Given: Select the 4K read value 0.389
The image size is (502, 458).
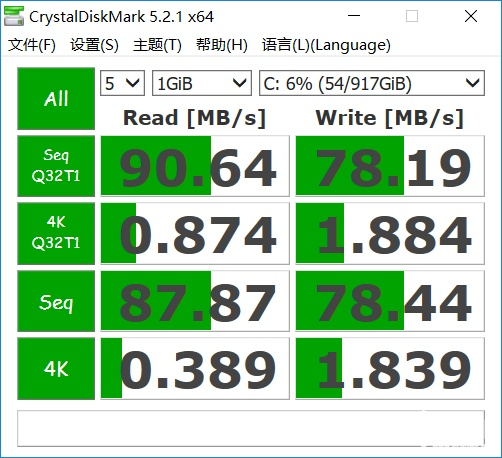Looking at the screenshot, I should [195, 368].
